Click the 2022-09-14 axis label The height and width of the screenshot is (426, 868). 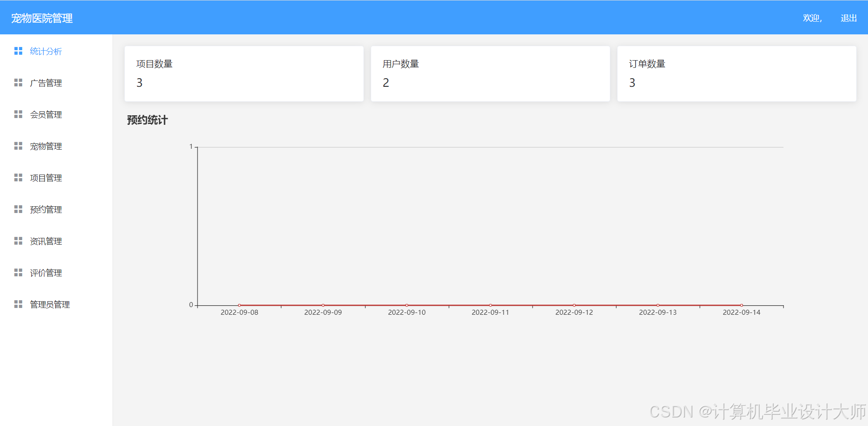coord(741,312)
